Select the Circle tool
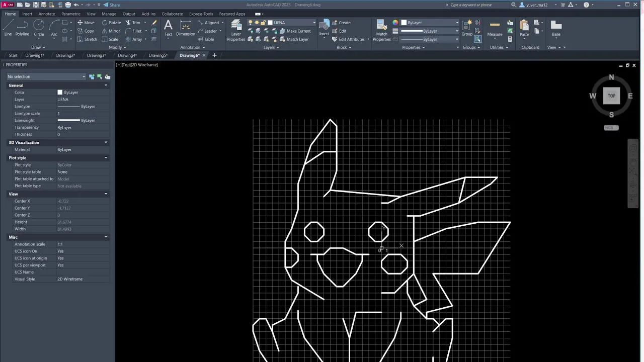The image size is (644, 362). point(39,28)
